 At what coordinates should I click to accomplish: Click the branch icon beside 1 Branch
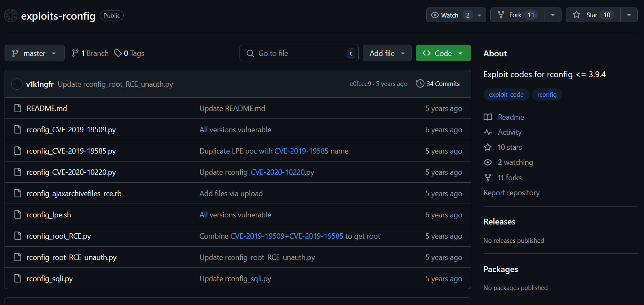tap(75, 53)
